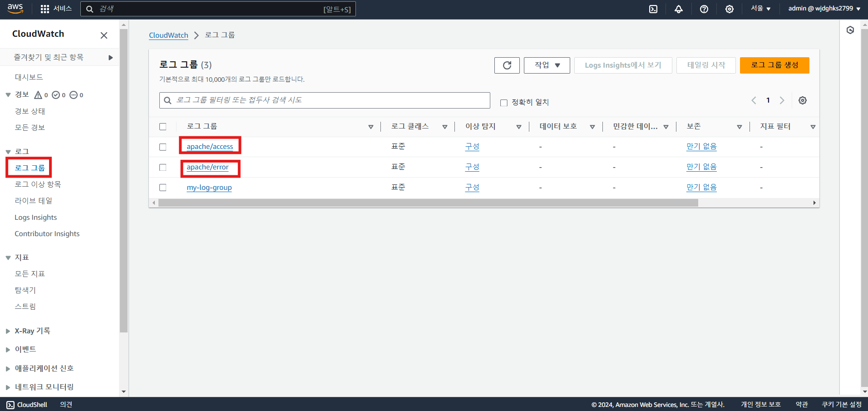This screenshot has width=868, height=411.
Task: Expand the X-Ray 기록 section
Action: [8, 331]
